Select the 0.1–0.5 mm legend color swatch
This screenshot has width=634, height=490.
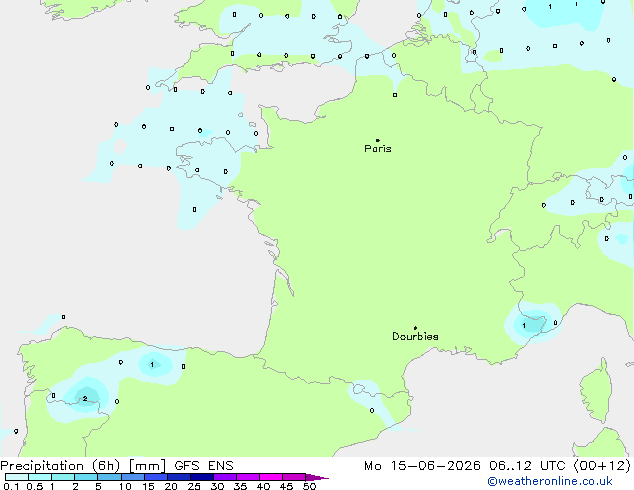point(17,477)
